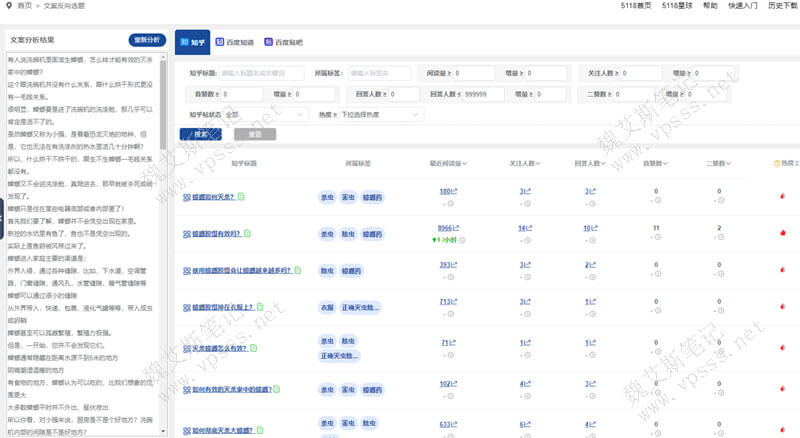Screen dimensions: 800x438
Task: Switch to the 百度知道 tab
Action: (235, 42)
